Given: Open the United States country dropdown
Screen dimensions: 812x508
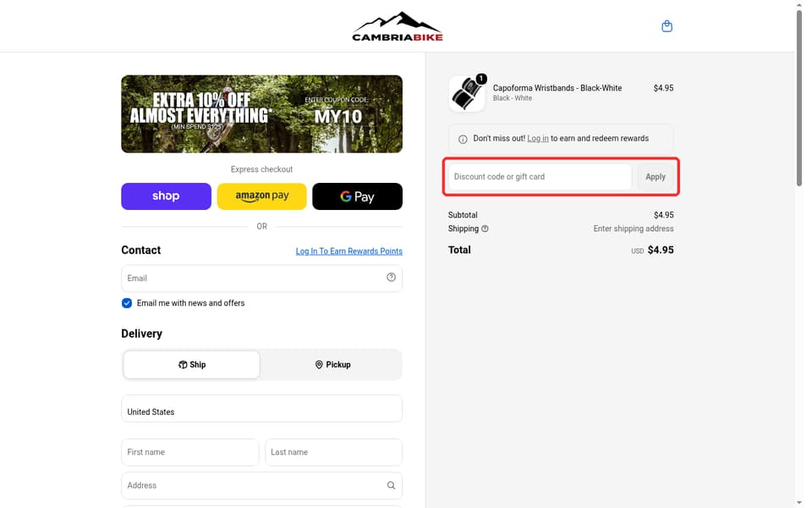Looking at the screenshot, I should click(261, 408).
